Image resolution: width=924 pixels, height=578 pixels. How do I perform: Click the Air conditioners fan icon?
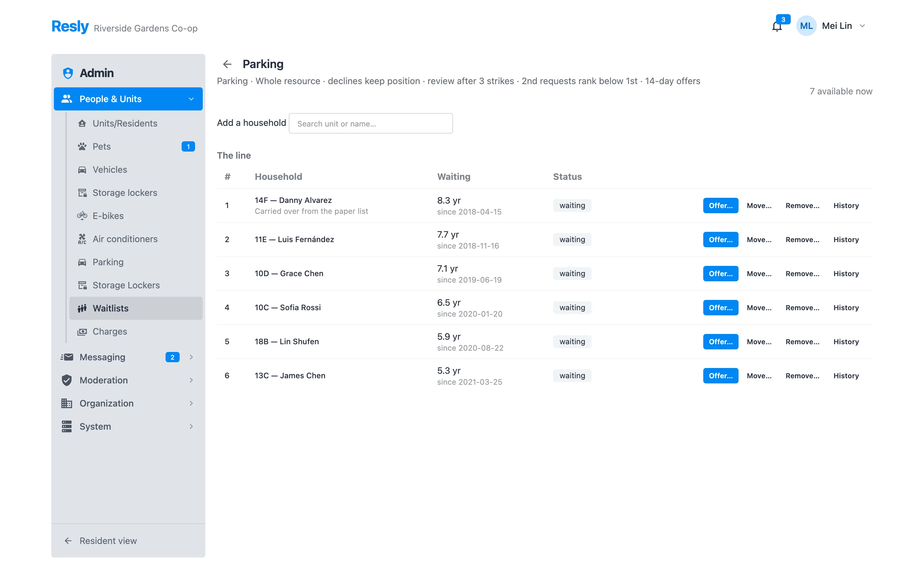[x=82, y=239]
